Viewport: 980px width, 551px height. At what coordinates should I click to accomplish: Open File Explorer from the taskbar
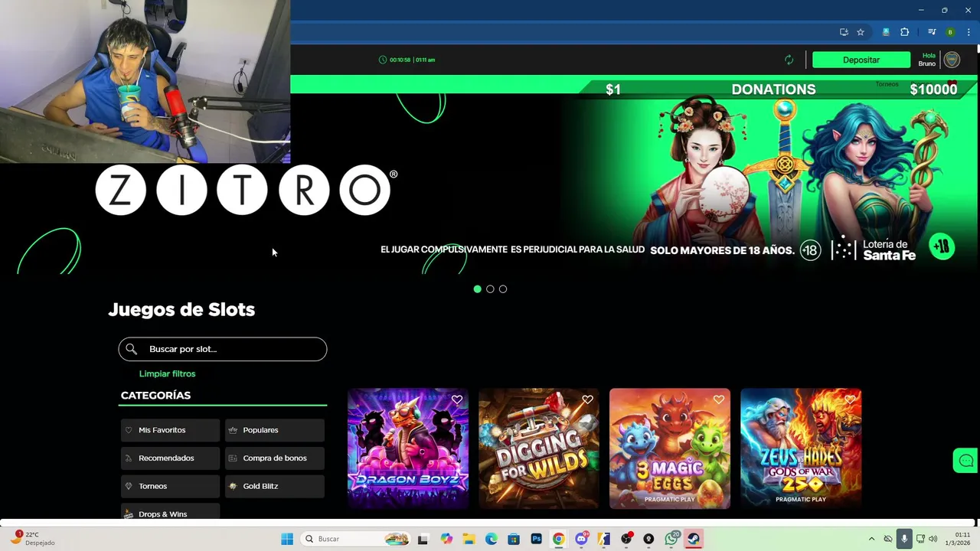(469, 539)
